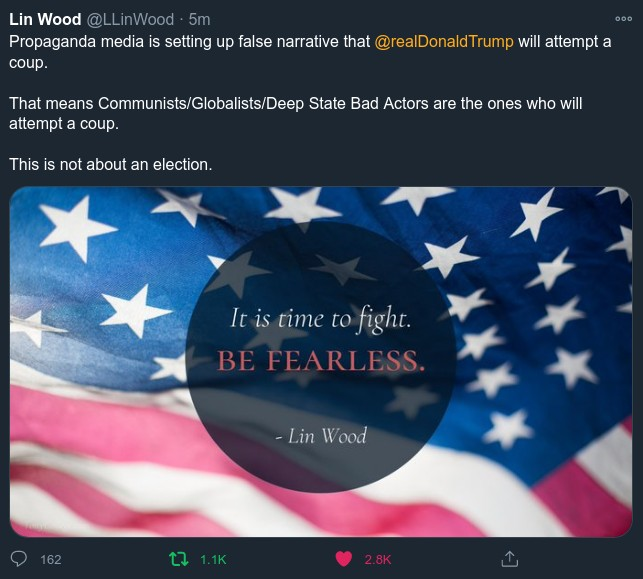Open the 5m timestamp permalink
Image resolution: width=643 pixels, height=579 pixels.
click(199, 20)
